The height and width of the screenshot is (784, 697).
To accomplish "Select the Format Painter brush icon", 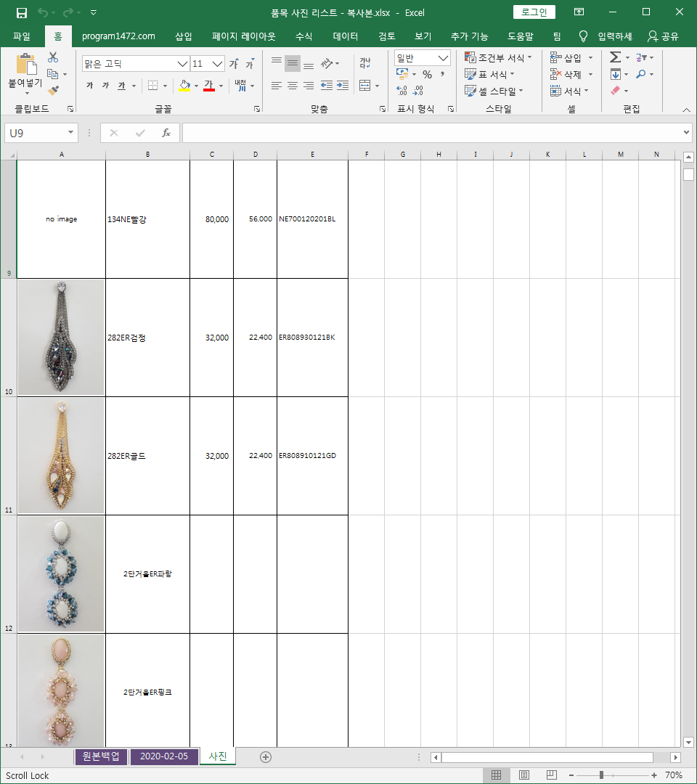I will click(x=53, y=90).
